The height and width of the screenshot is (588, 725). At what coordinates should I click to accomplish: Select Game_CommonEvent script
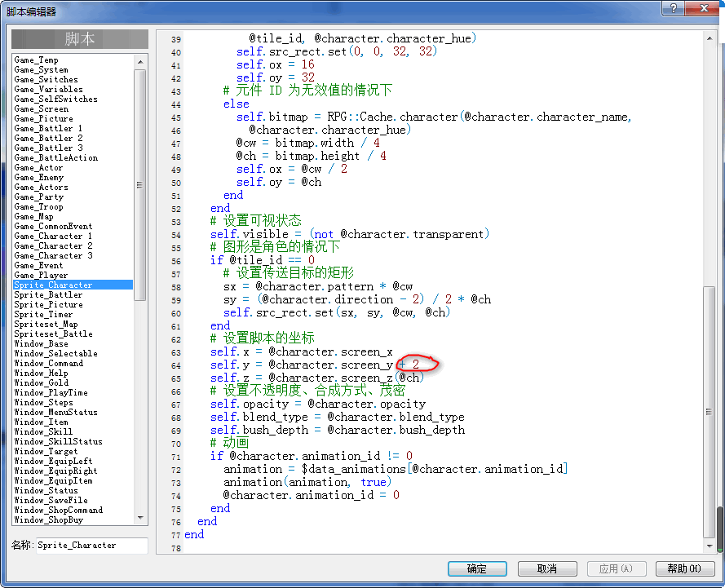53,227
